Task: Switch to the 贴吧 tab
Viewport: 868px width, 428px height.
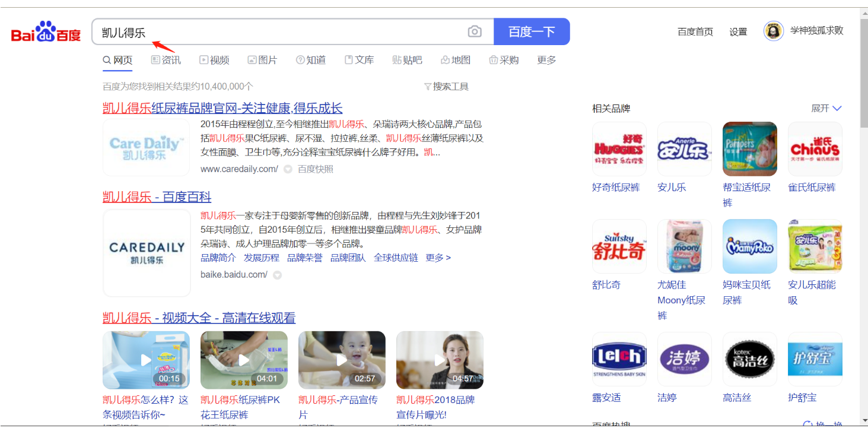Action: point(407,60)
